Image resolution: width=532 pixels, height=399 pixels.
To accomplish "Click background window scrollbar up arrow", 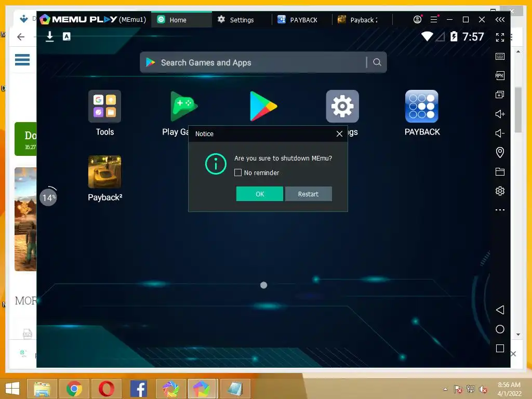I will (518, 51).
